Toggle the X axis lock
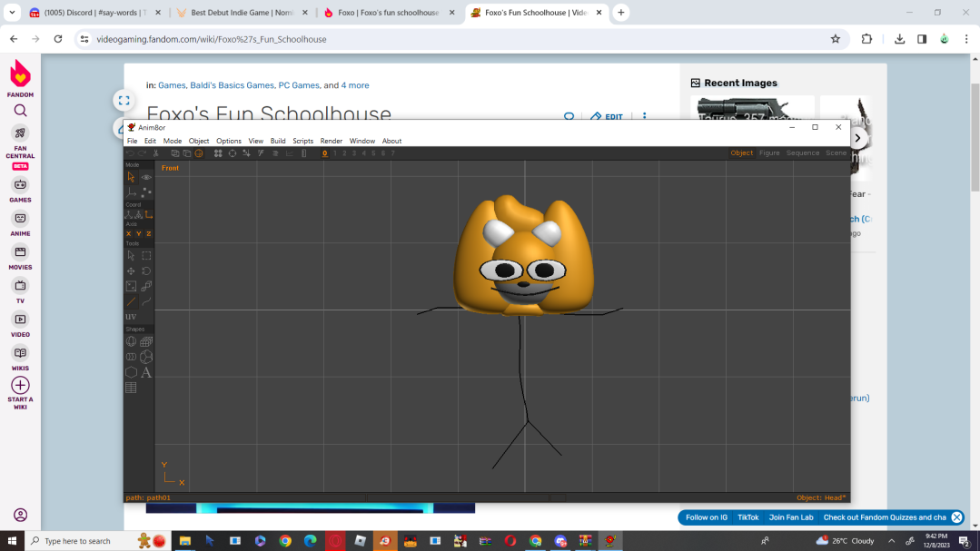The width and height of the screenshot is (980, 551). [129, 233]
